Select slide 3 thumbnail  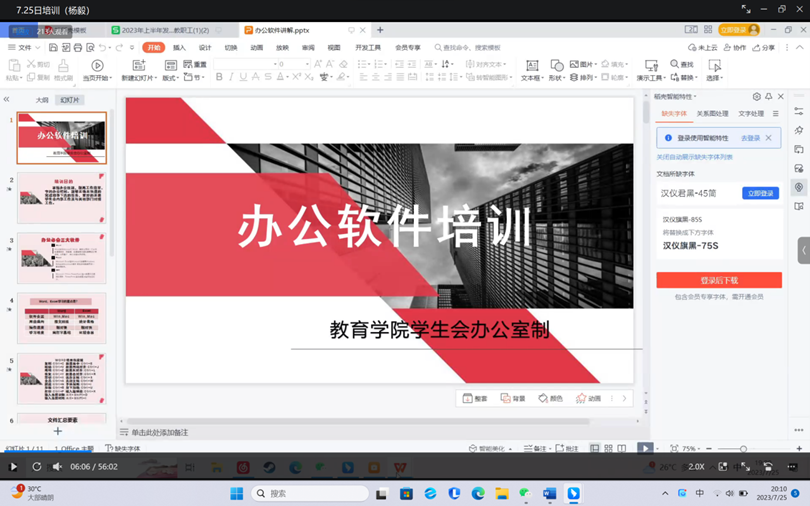[x=62, y=258]
